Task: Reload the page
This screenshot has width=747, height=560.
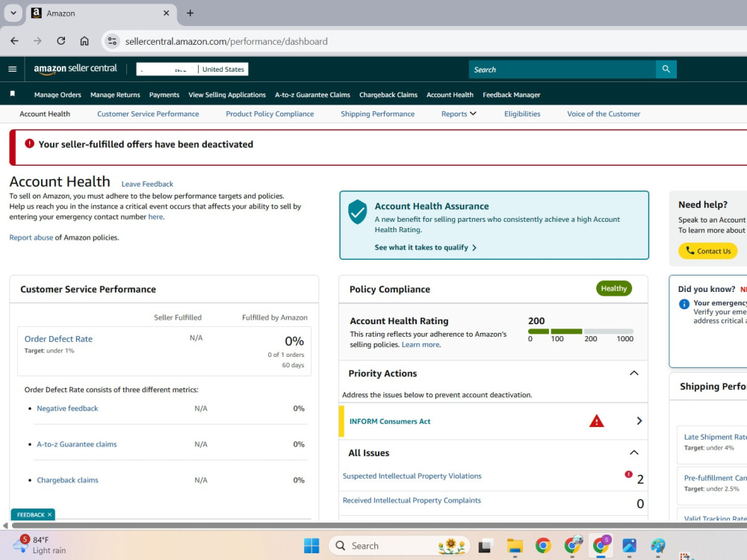Action: coord(61,41)
